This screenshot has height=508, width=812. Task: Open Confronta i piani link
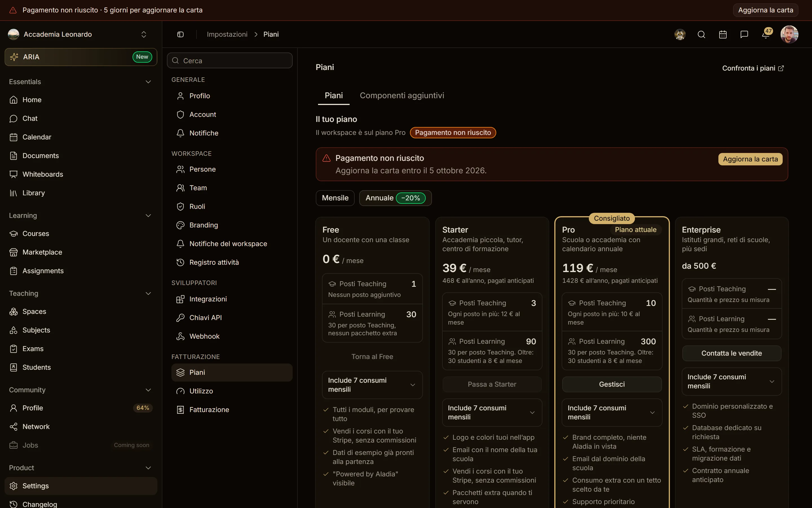tap(753, 68)
